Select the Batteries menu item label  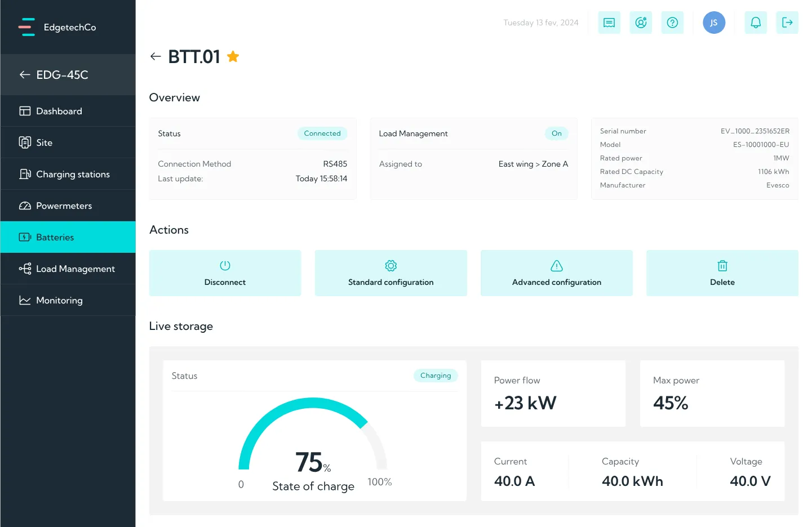point(55,237)
